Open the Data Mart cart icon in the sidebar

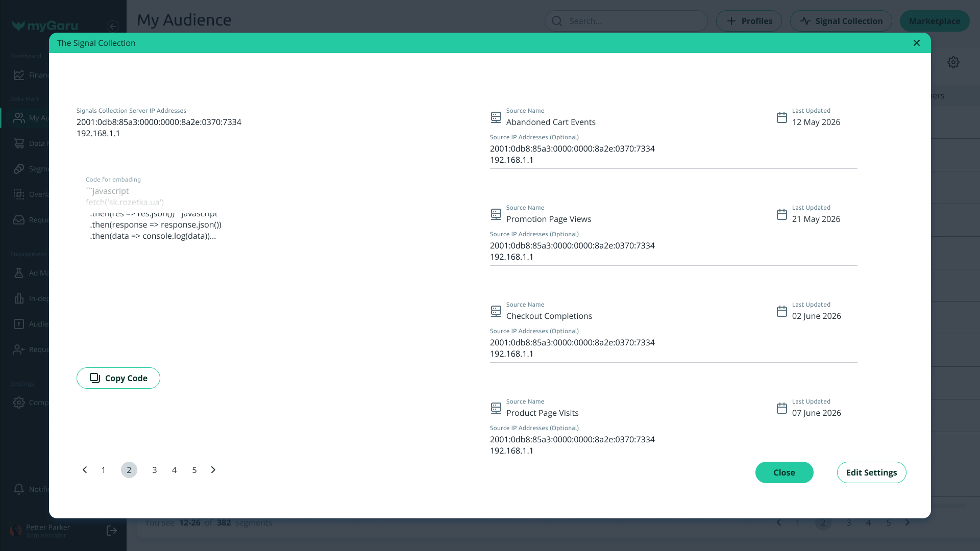(19, 143)
